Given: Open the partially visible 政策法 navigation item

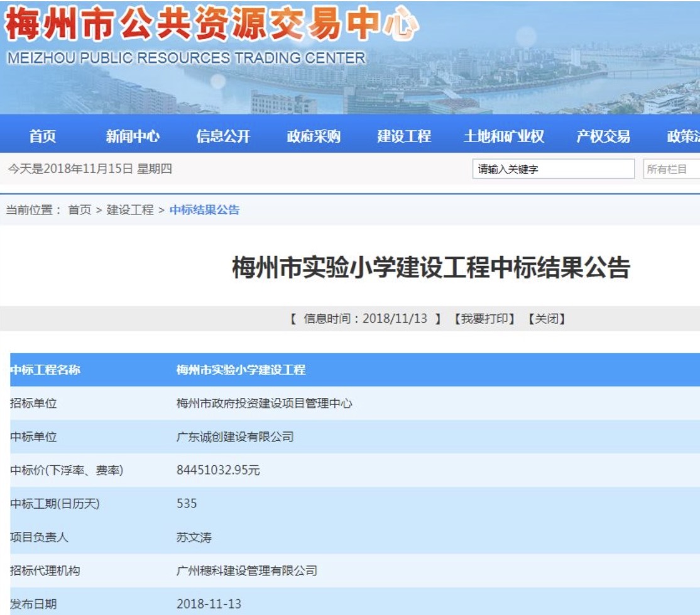Looking at the screenshot, I should point(684,136).
